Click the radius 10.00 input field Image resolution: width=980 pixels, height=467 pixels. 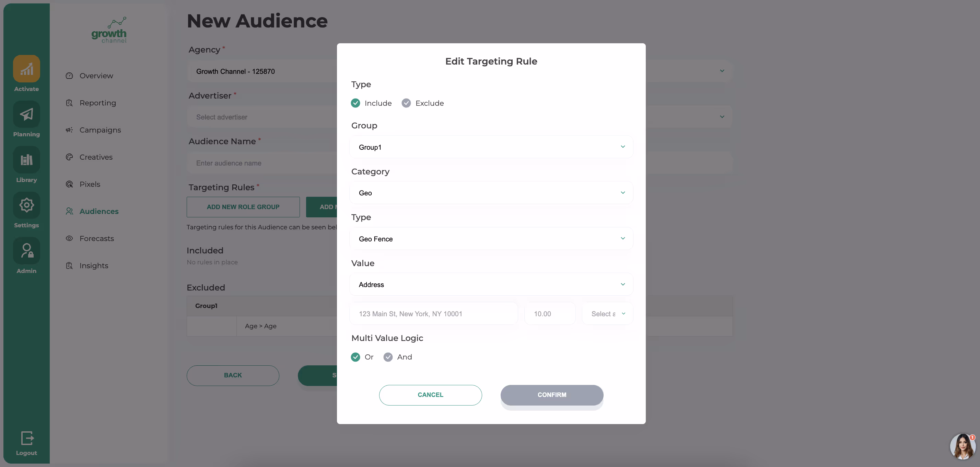(549, 314)
